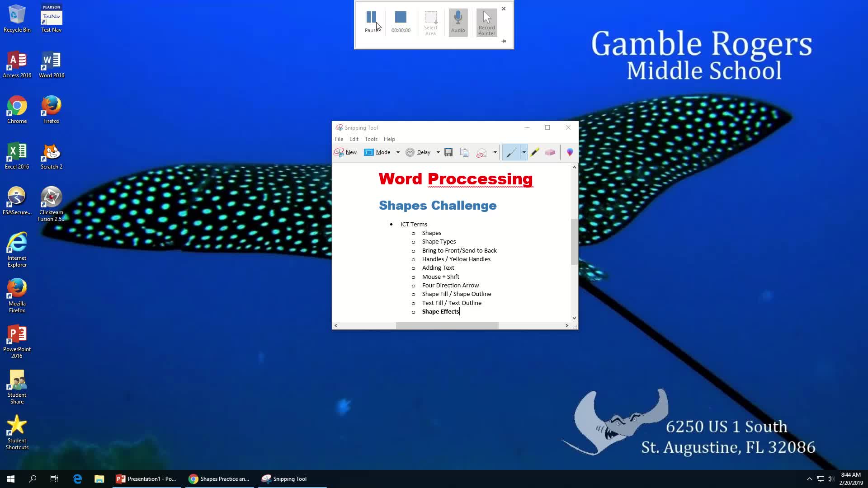Image resolution: width=868 pixels, height=488 pixels.
Task: Click the horizontal scrollbar thumb
Action: (447, 326)
